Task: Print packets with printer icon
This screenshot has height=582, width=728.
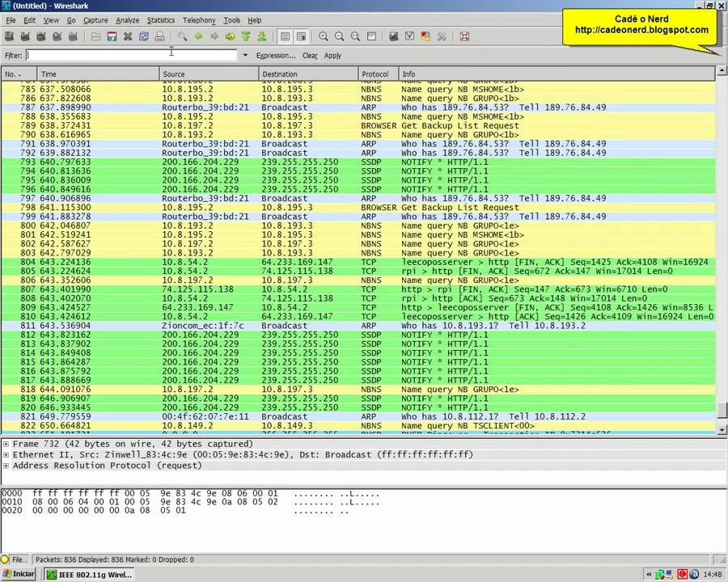Action: coord(159,36)
